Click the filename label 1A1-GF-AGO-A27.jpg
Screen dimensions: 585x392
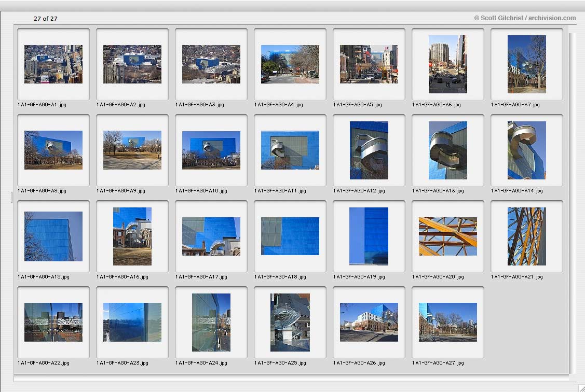[438, 363]
